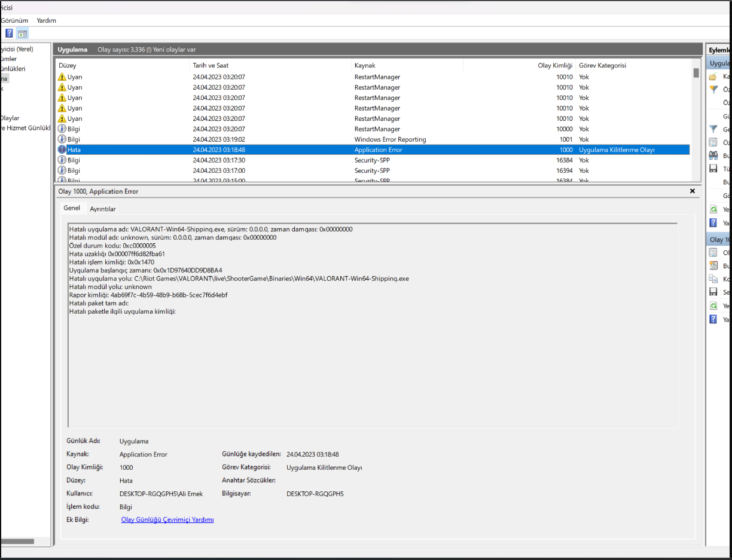Click the green refresh icon in Uygulama actions section

(x=713, y=209)
